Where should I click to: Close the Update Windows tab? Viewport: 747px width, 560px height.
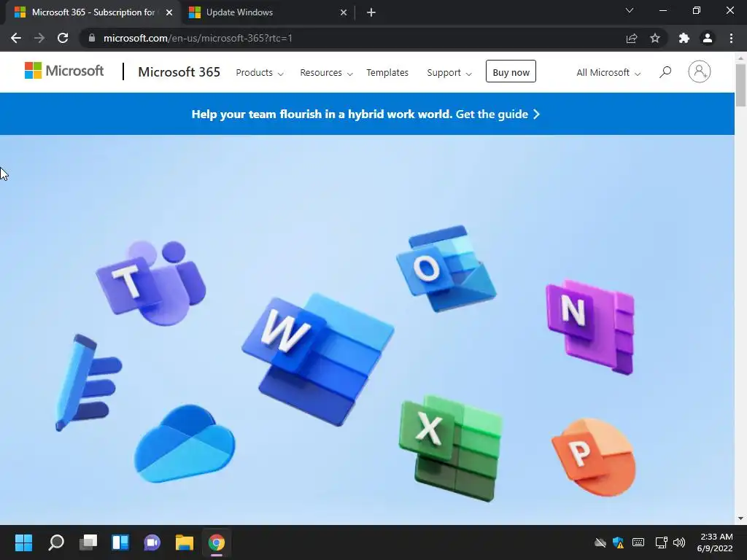(344, 12)
